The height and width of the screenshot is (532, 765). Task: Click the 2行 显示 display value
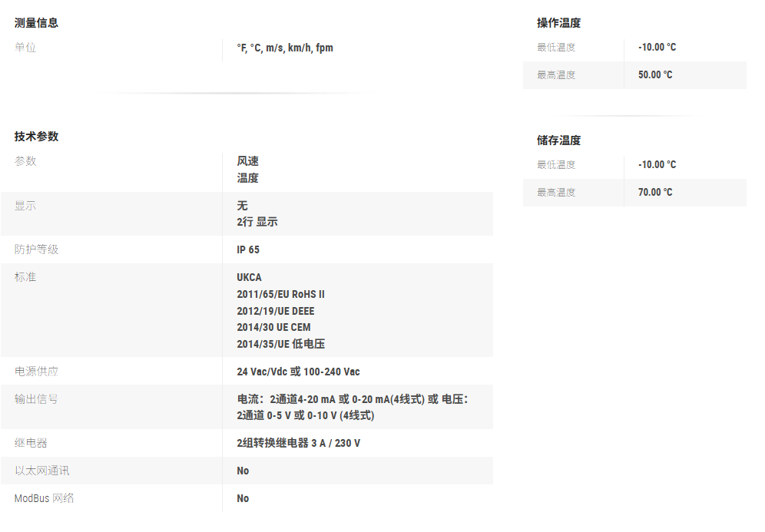coord(257,222)
